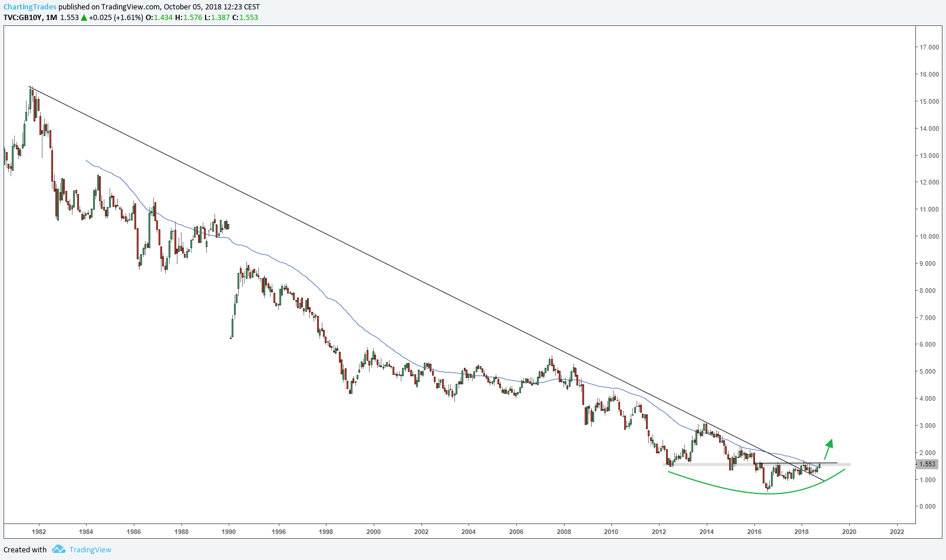Select the 1982 label on time axis

click(39, 532)
